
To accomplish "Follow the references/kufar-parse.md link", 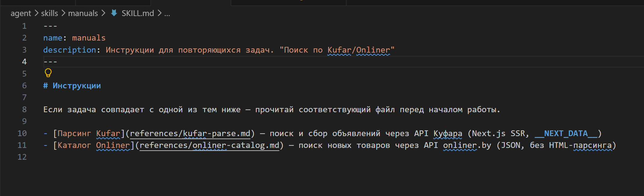I will 190,133.
